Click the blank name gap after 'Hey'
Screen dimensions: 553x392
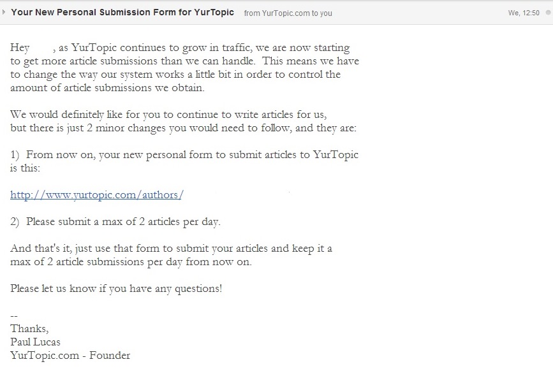(x=41, y=48)
